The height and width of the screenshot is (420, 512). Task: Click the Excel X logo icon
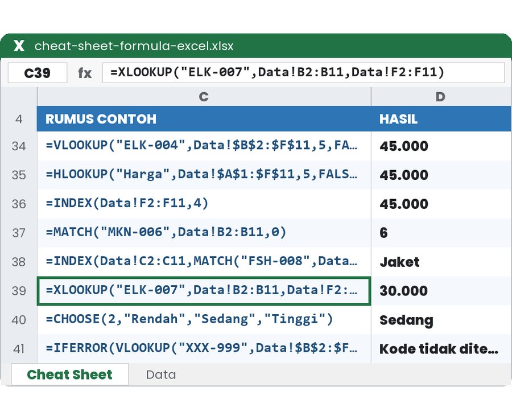(x=19, y=46)
